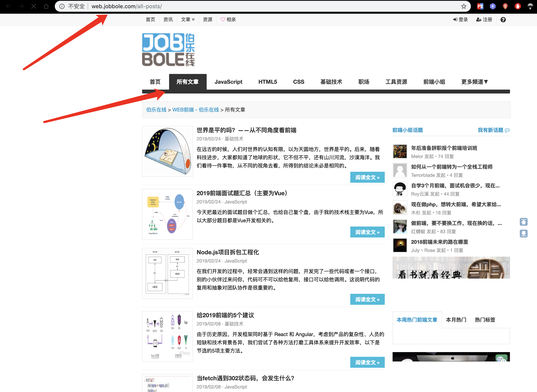The image size is (537, 392).
Task: Click JavaScript category under Node.js article
Action: (x=235, y=261)
